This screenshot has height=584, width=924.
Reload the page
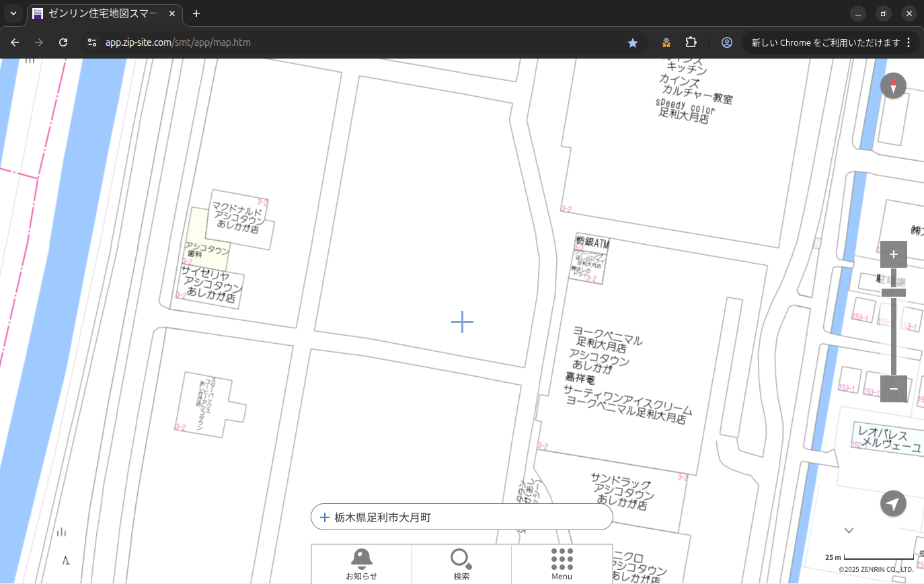[x=63, y=42]
